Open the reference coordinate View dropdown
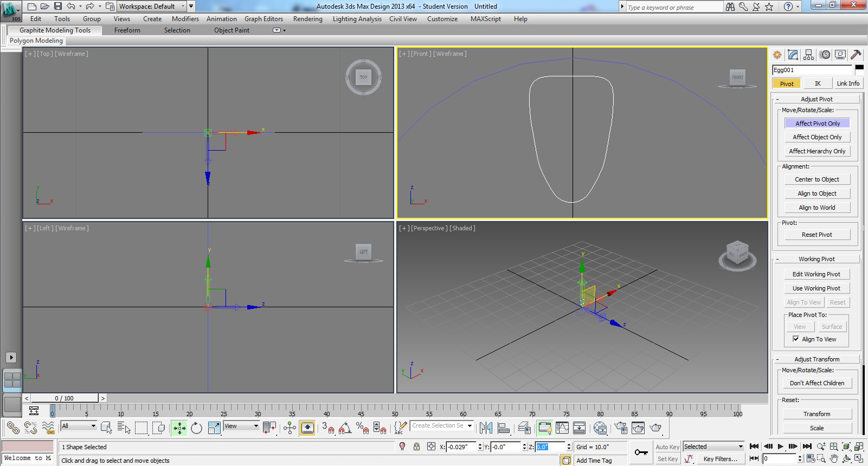 241,426
